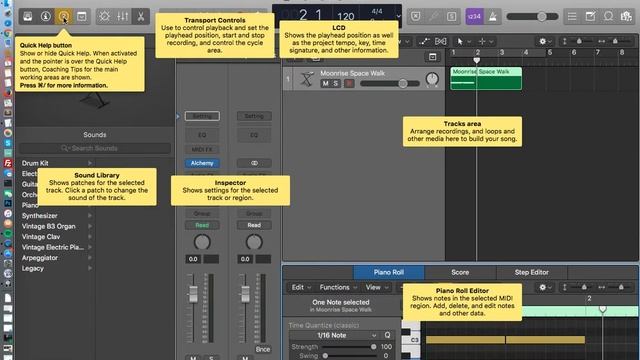Viewport: 640px width, 360px height.
Task: Click the tempo value 120 in LCD
Action: point(346,17)
